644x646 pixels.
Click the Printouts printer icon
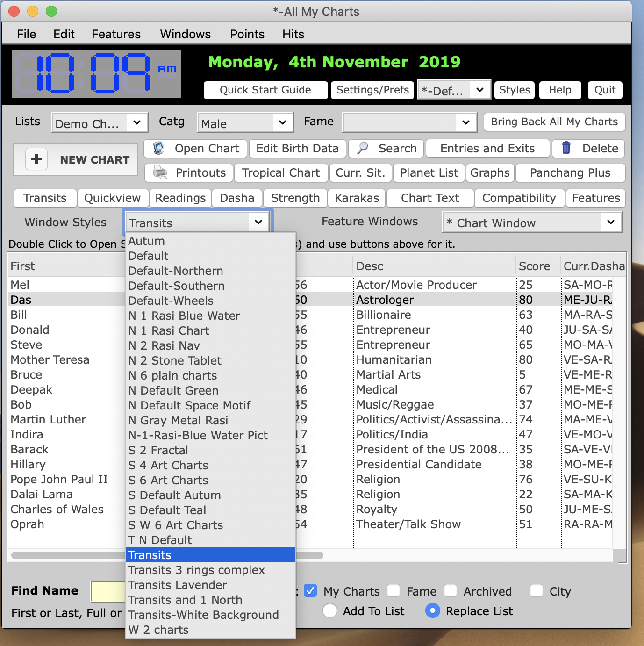[160, 172]
